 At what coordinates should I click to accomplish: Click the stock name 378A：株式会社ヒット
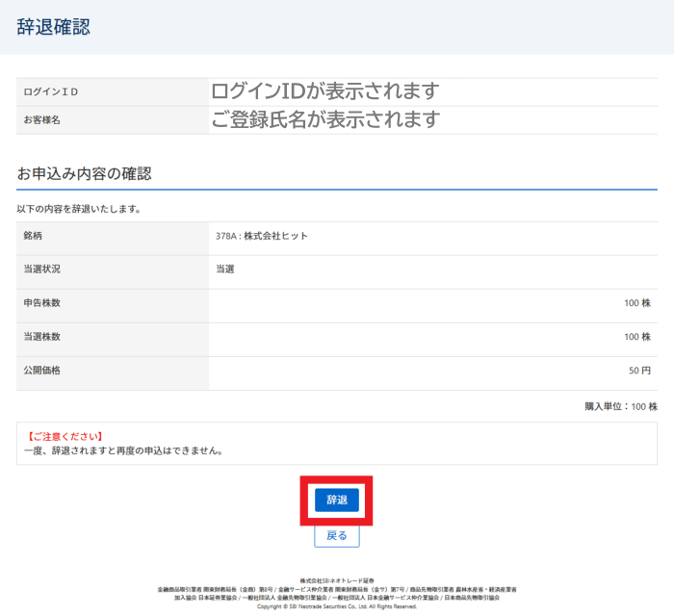point(262,236)
